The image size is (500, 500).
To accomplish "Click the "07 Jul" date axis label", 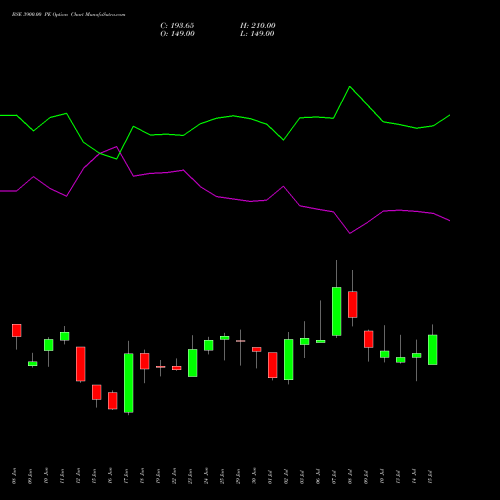I will [x=334, y=477].
